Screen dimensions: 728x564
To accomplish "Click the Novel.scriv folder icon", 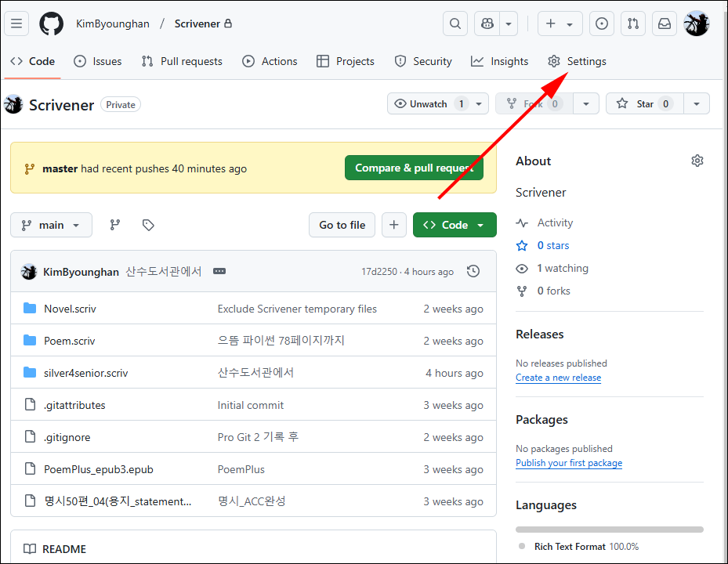I will pos(30,308).
